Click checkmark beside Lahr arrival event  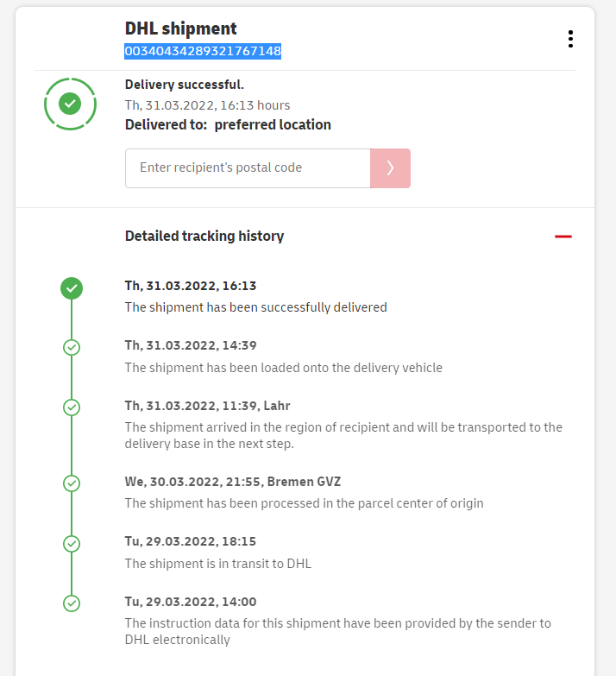click(x=72, y=407)
